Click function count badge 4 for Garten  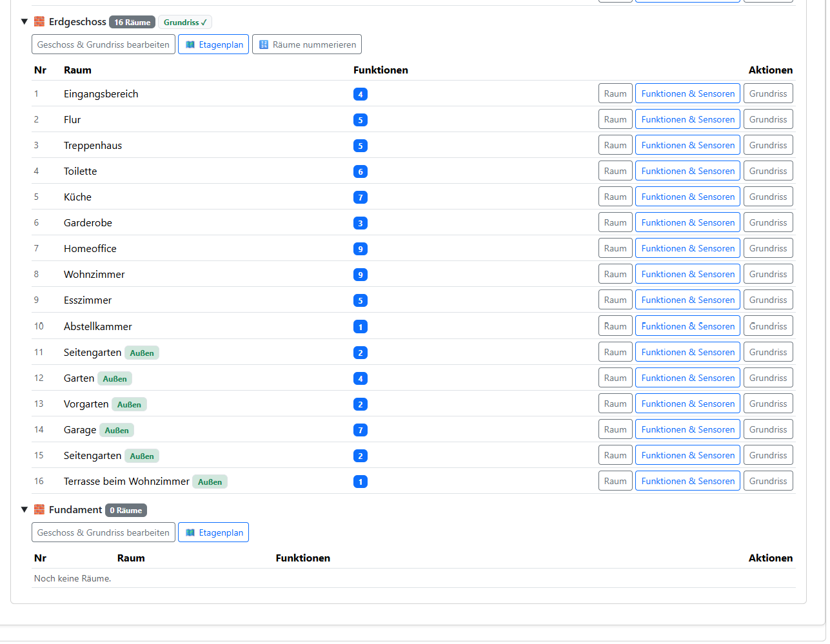(x=361, y=378)
